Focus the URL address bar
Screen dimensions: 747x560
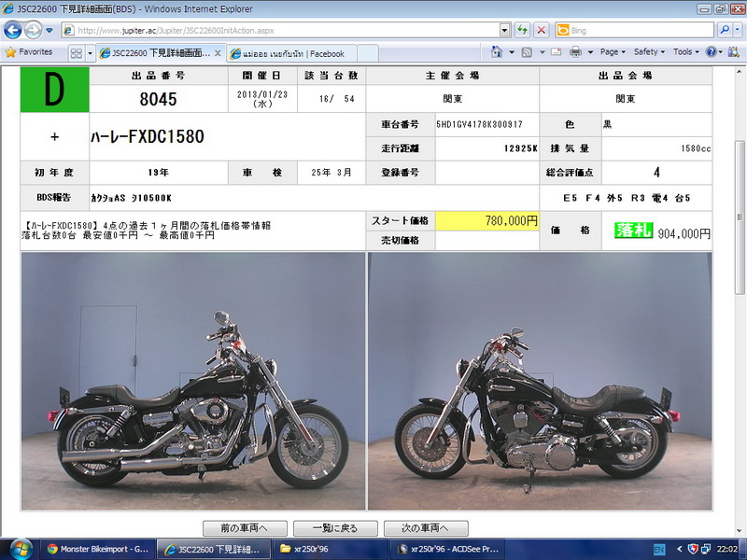click(281, 31)
